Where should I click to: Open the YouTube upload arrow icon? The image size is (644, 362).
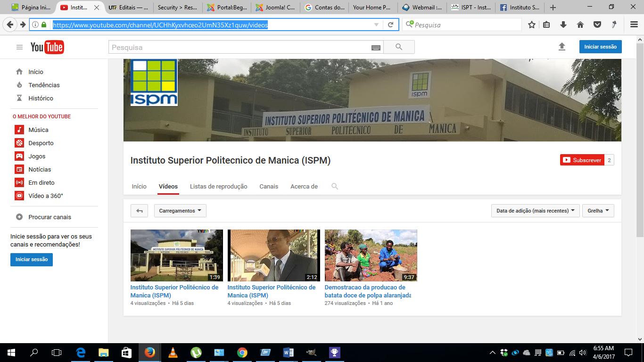coord(561,47)
